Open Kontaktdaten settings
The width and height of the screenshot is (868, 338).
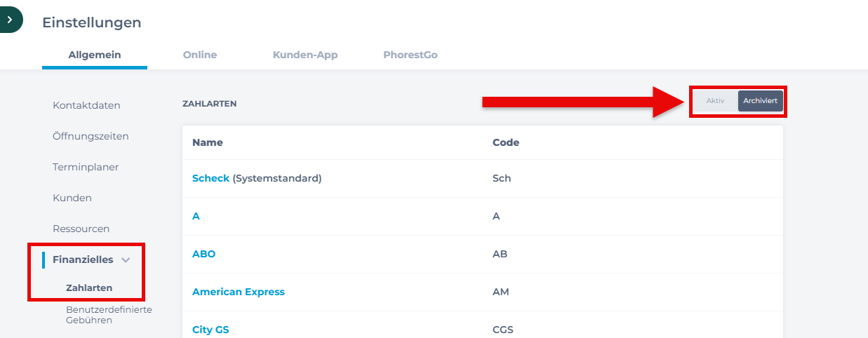(x=86, y=105)
